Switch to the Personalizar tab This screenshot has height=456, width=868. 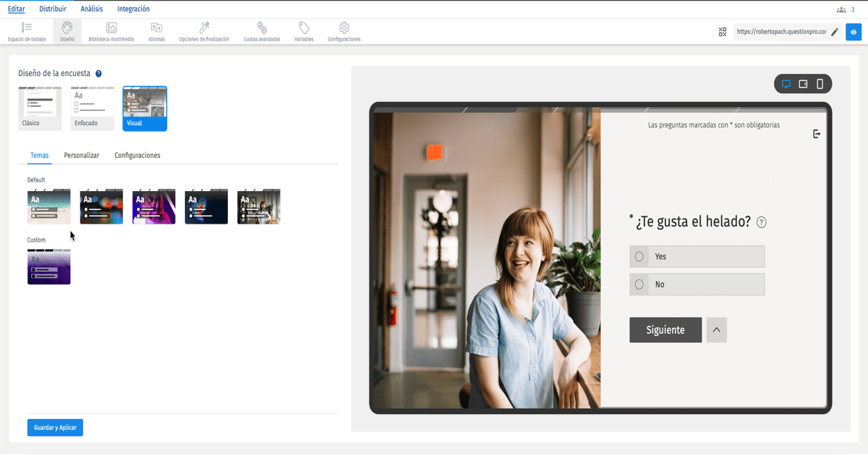pyautogui.click(x=81, y=155)
